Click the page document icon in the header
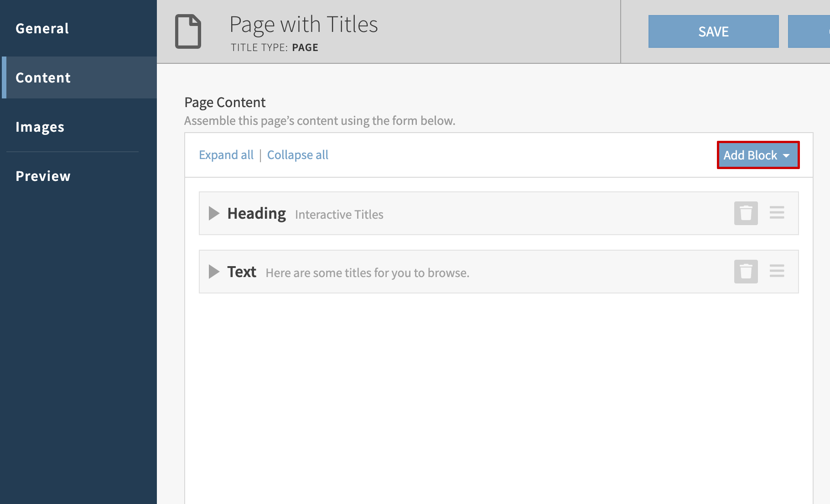Viewport: 830px width, 504px height. [x=188, y=31]
